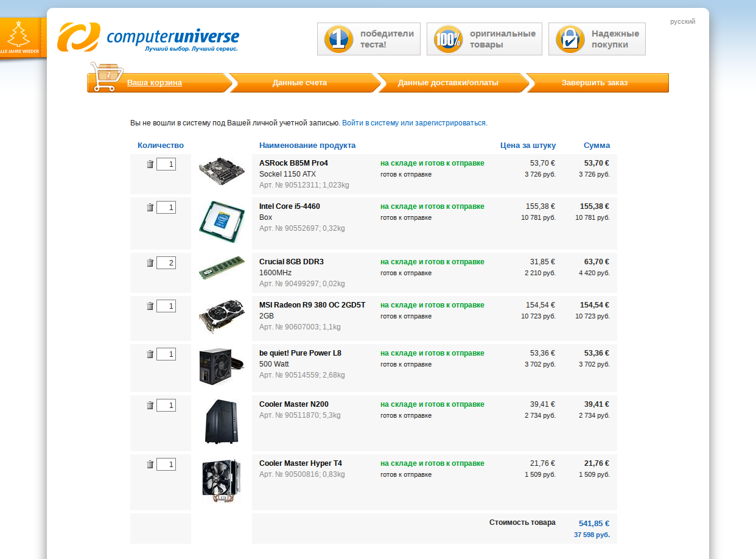Click Sockel 1150 ATX description

288,174
